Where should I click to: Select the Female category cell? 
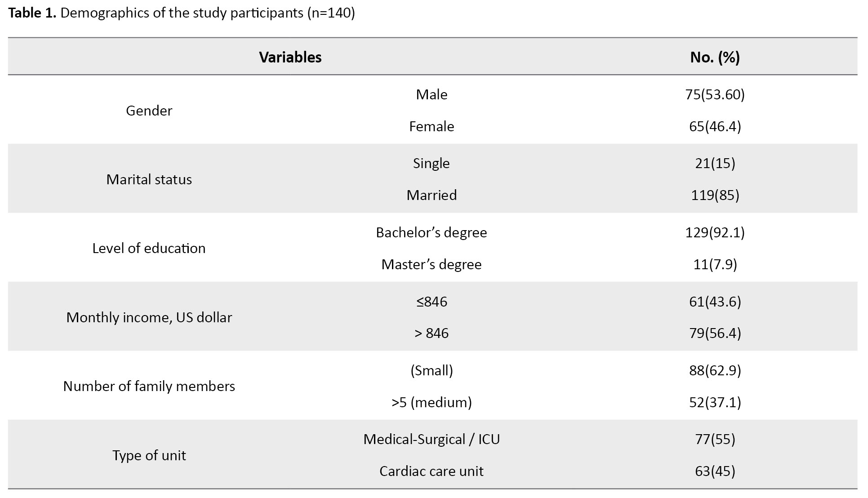[x=432, y=126]
